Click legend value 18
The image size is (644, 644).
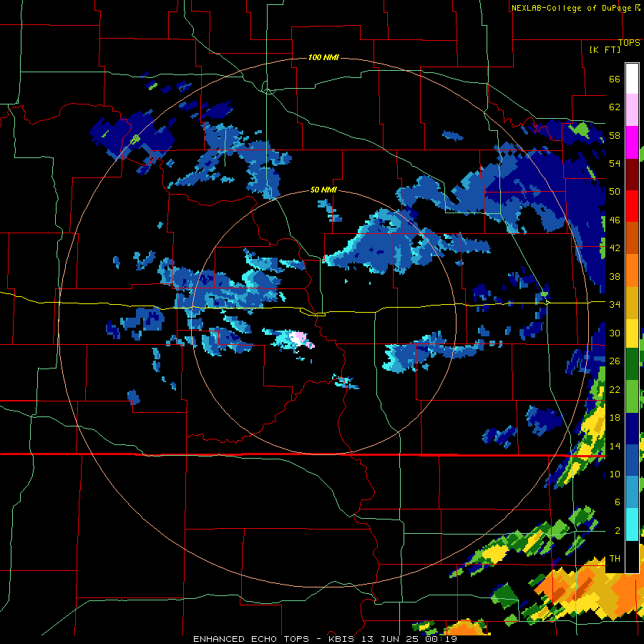[615, 418]
